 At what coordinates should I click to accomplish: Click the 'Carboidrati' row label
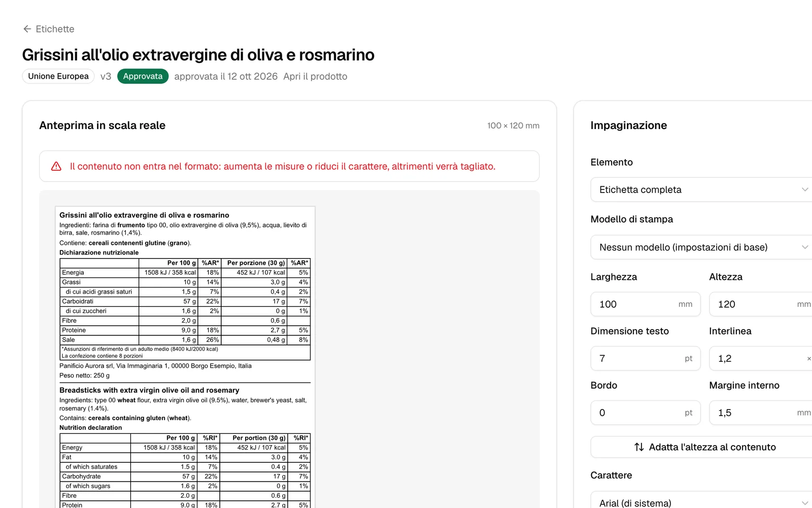pos(78,301)
